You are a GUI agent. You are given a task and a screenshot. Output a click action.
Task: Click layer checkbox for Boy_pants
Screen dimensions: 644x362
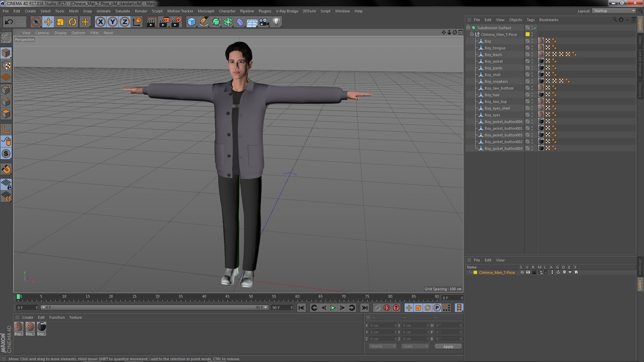click(528, 68)
